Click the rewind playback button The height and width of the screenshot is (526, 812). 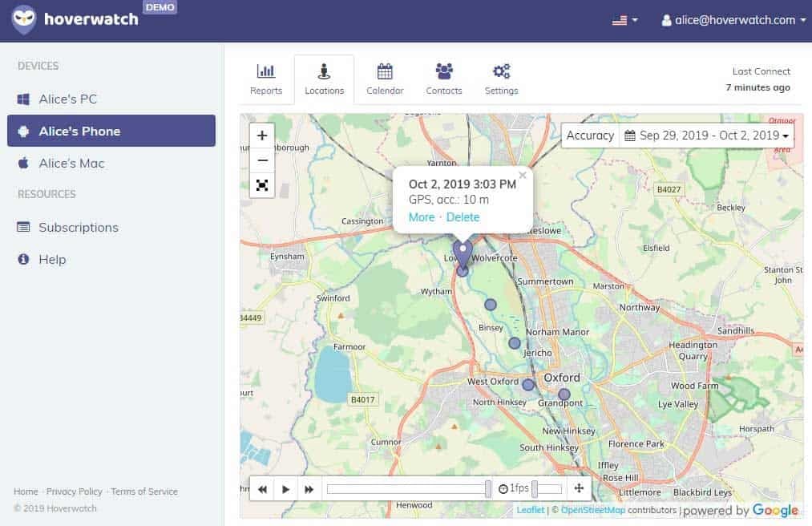262,488
